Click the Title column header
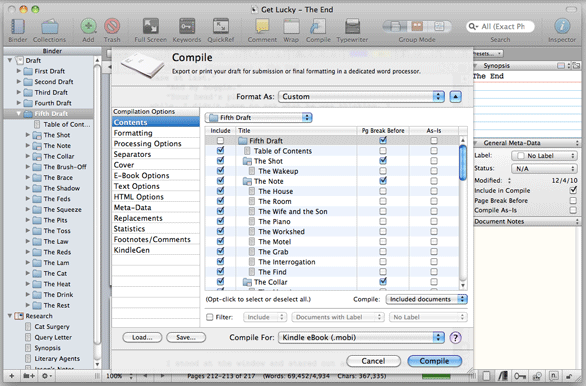Image resolution: width=586 pixels, height=386 pixels. (x=296, y=130)
